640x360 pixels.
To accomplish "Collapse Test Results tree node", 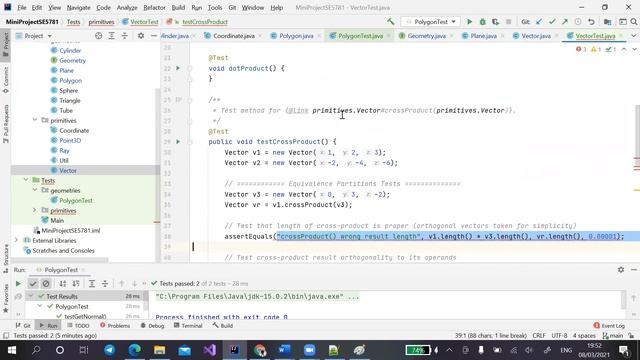I will pos(31,296).
